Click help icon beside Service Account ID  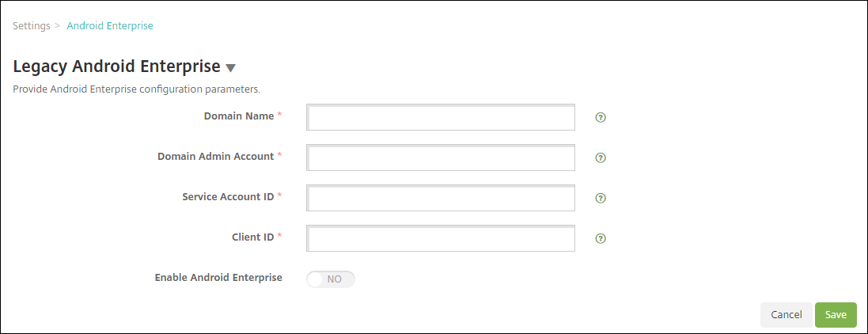point(601,198)
